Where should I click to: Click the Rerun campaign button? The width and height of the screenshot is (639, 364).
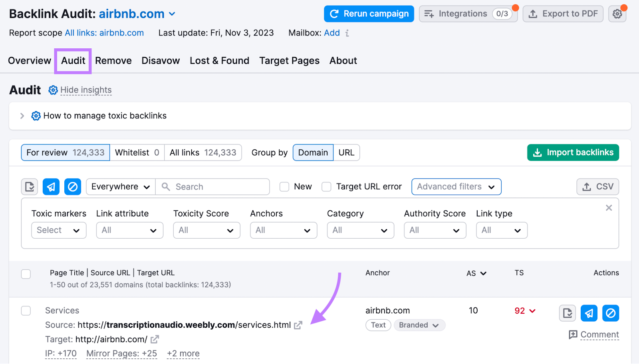(x=368, y=13)
